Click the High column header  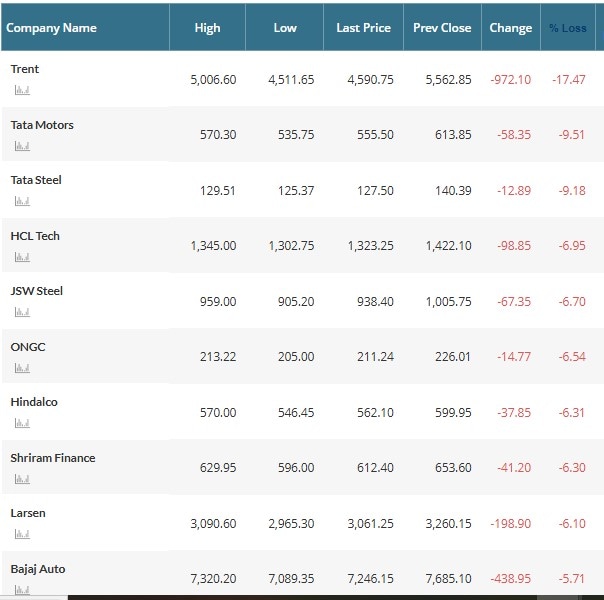[207, 28]
